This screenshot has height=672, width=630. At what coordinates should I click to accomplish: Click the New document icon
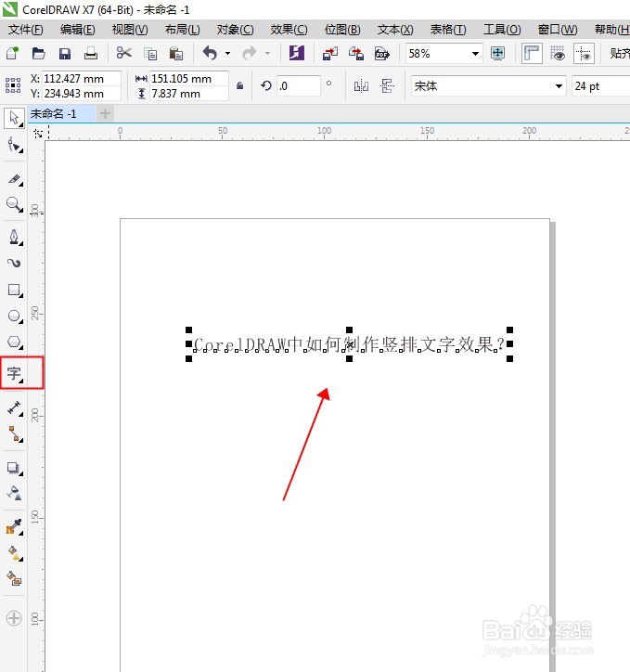click(x=12, y=54)
